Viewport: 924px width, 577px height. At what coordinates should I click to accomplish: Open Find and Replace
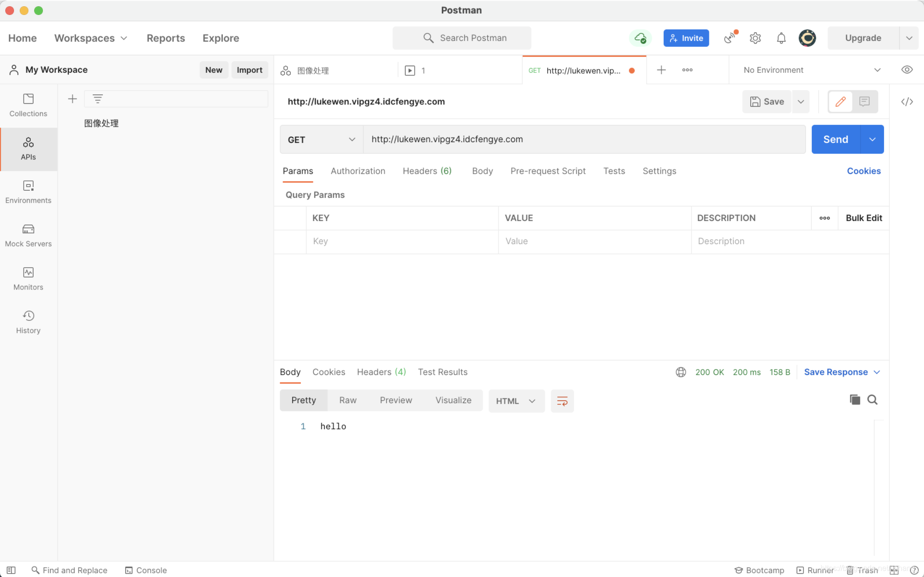click(69, 570)
